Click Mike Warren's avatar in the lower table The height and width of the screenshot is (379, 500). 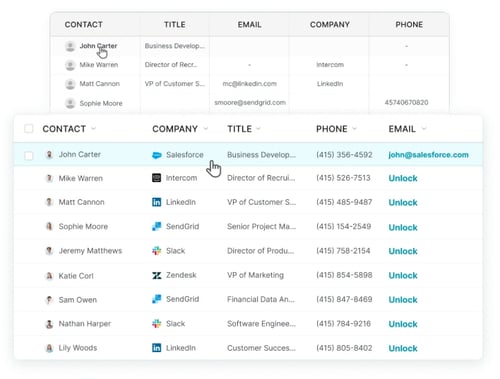click(x=49, y=178)
